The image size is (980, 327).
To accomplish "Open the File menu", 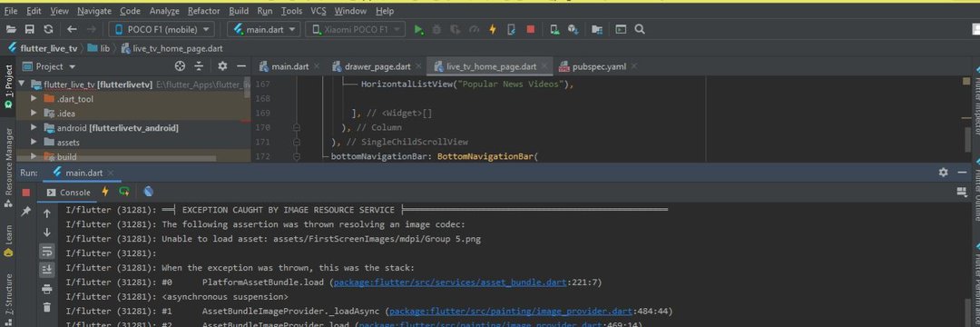I will [11, 11].
